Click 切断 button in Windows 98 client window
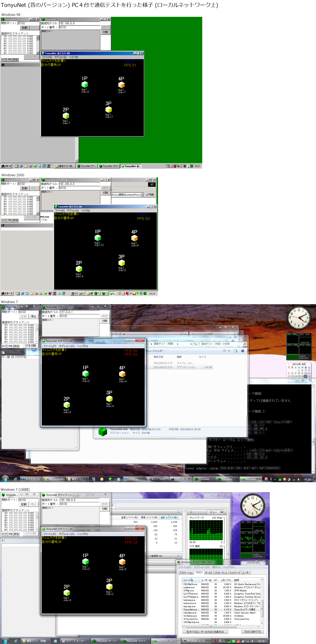The image size is (316, 644). pyautogui.click(x=106, y=32)
